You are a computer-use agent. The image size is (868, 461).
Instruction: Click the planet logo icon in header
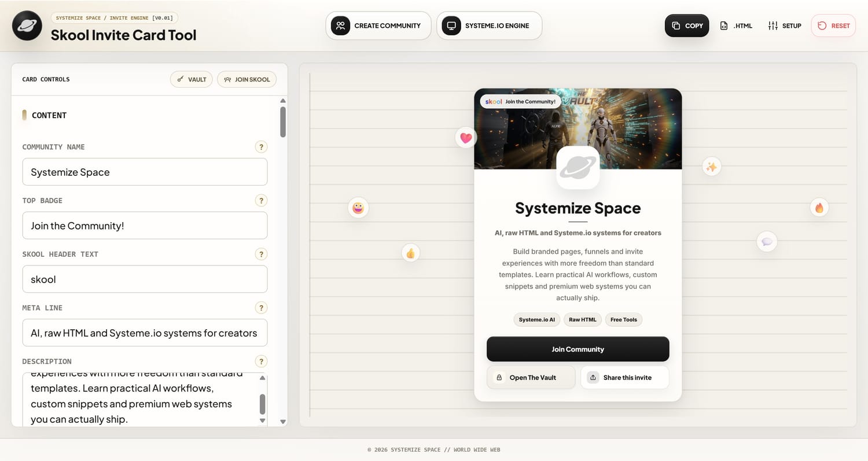click(x=27, y=25)
